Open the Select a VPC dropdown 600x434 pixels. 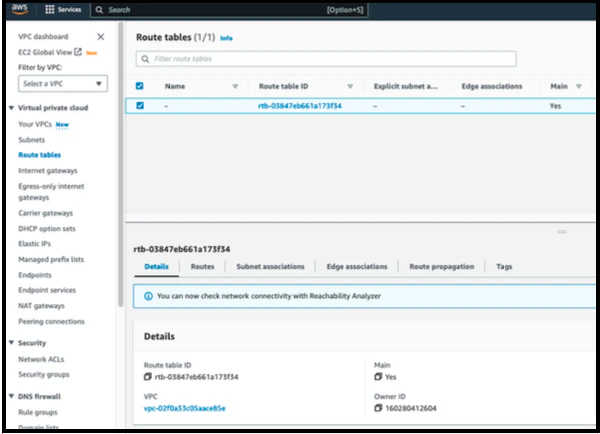click(63, 83)
